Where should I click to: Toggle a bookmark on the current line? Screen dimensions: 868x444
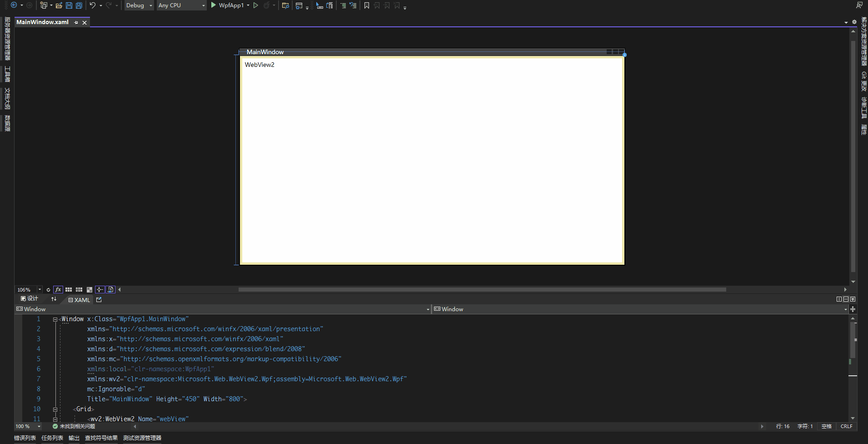pos(367,5)
